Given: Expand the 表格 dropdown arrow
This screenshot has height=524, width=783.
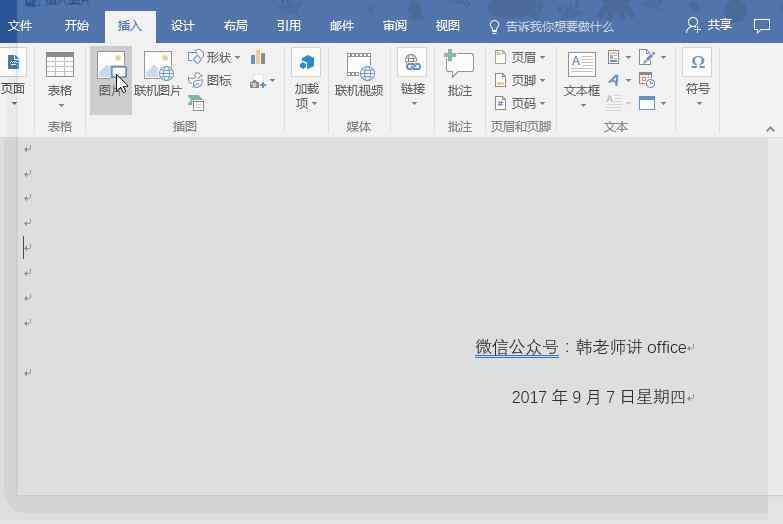Looking at the screenshot, I should pos(61,106).
